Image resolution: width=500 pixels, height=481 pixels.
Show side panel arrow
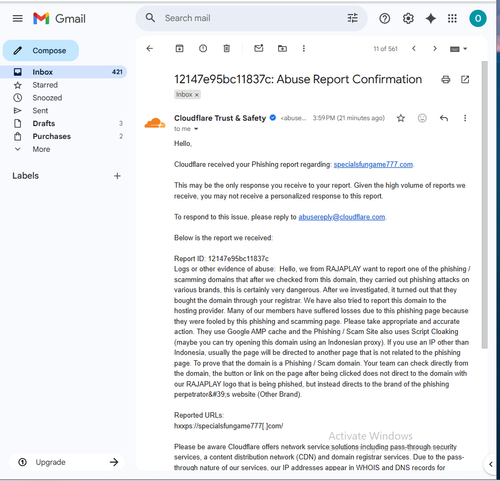point(491,464)
